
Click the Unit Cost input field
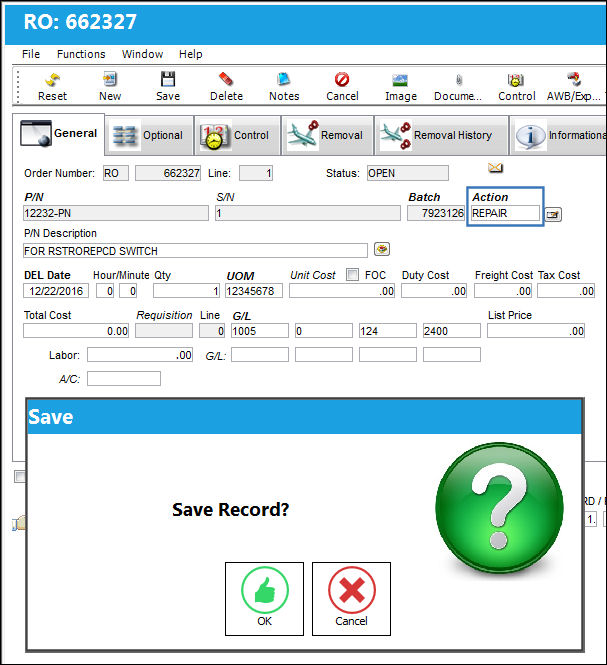[x=342, y=291]
